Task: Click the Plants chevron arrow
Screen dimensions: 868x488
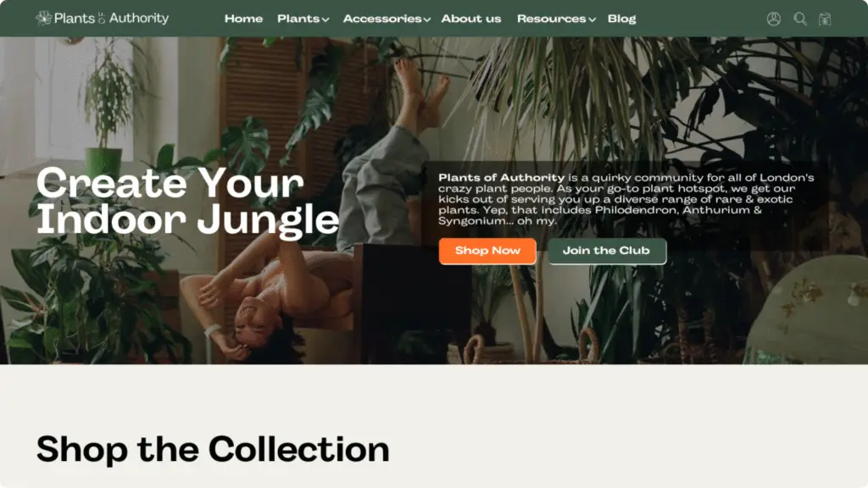Action: tap(325, 20)
